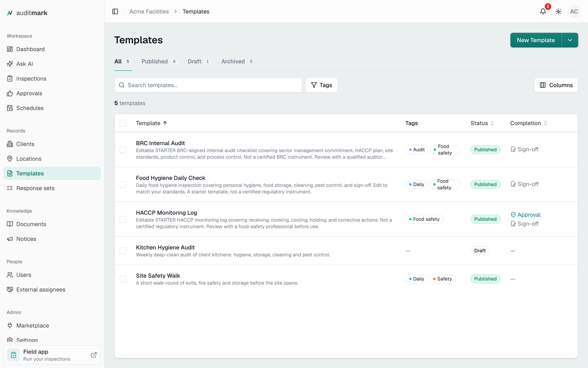The height and width of the screenshot is (368, 588).
Task: Select the Kitchen Hygiene Audit checkbox
Action: [123, 251]
